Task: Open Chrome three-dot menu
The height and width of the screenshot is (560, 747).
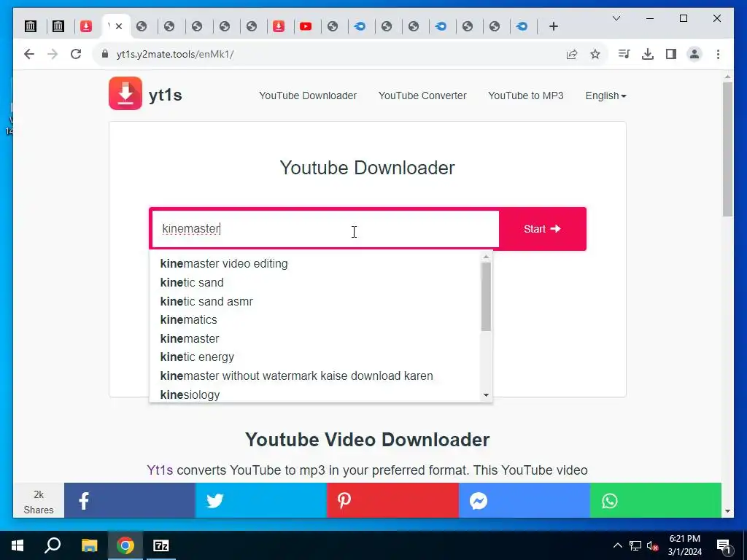Action: coord(718,54)
